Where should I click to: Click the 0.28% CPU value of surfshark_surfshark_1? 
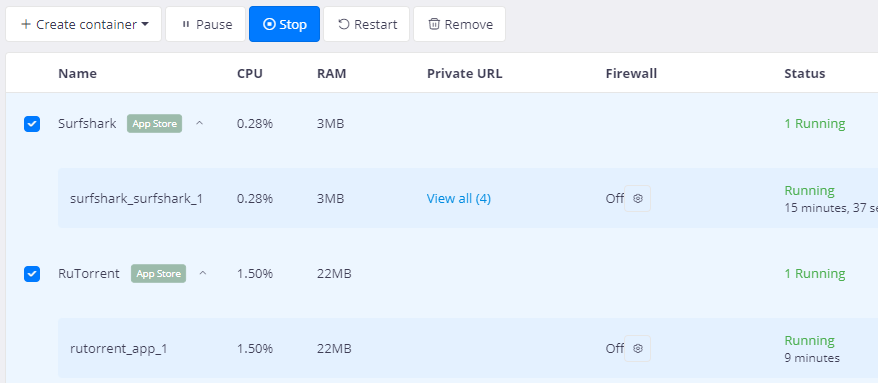[x=255, y=198]
